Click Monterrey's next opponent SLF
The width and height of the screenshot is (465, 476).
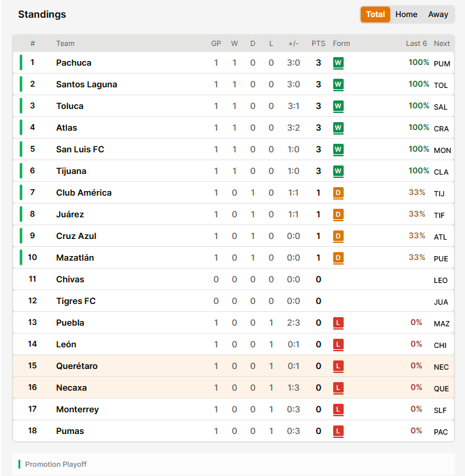coord(440,410)
